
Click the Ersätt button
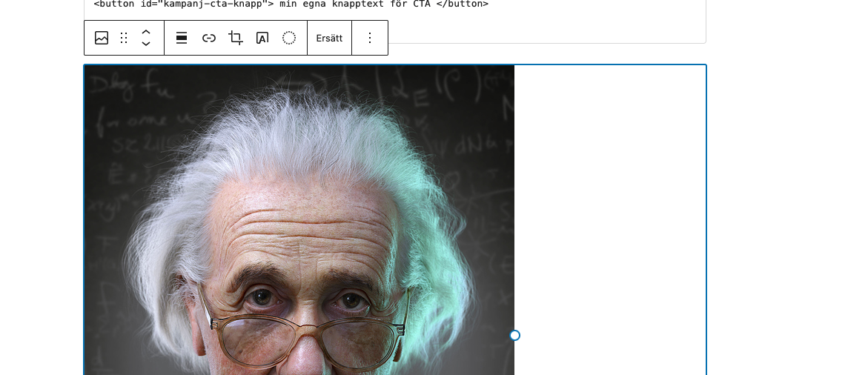329,38
